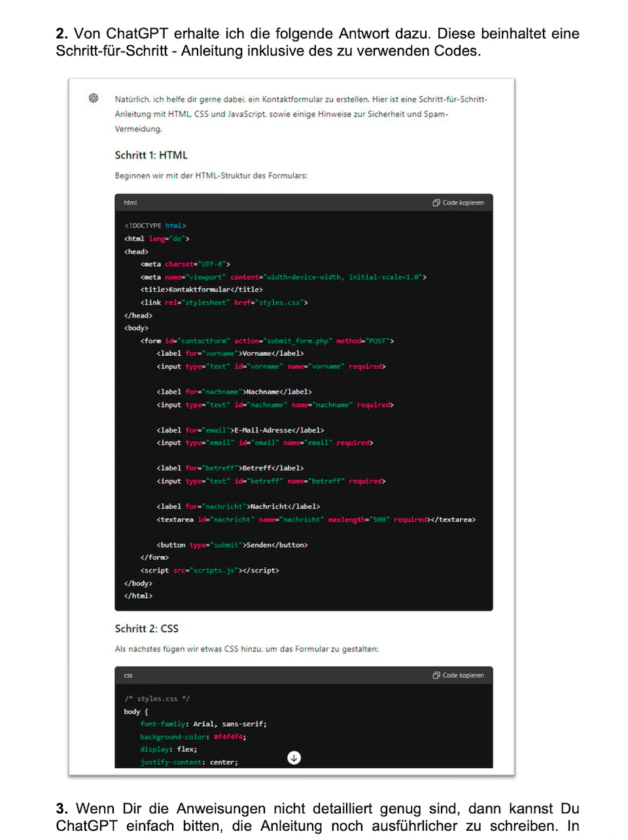Copy the html code block via Code kopieren
Viewport: 628px width, 840px height.
click(458, 203)
